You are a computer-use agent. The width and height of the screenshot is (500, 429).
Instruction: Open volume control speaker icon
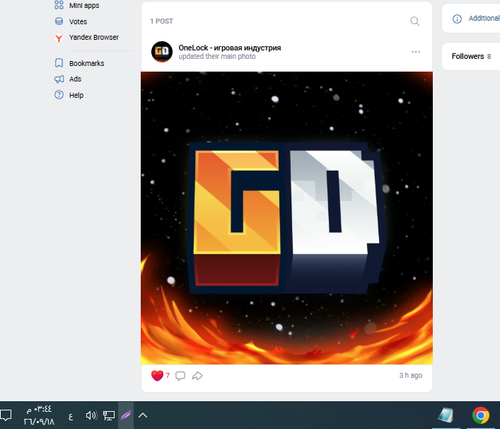(91, 415)
